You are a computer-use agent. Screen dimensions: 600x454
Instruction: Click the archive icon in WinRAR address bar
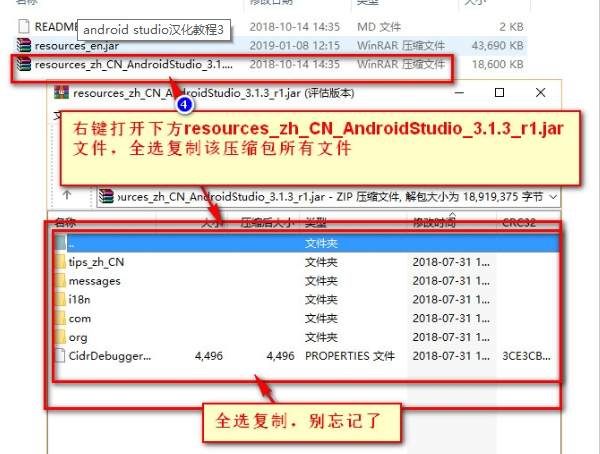(106, 196)
